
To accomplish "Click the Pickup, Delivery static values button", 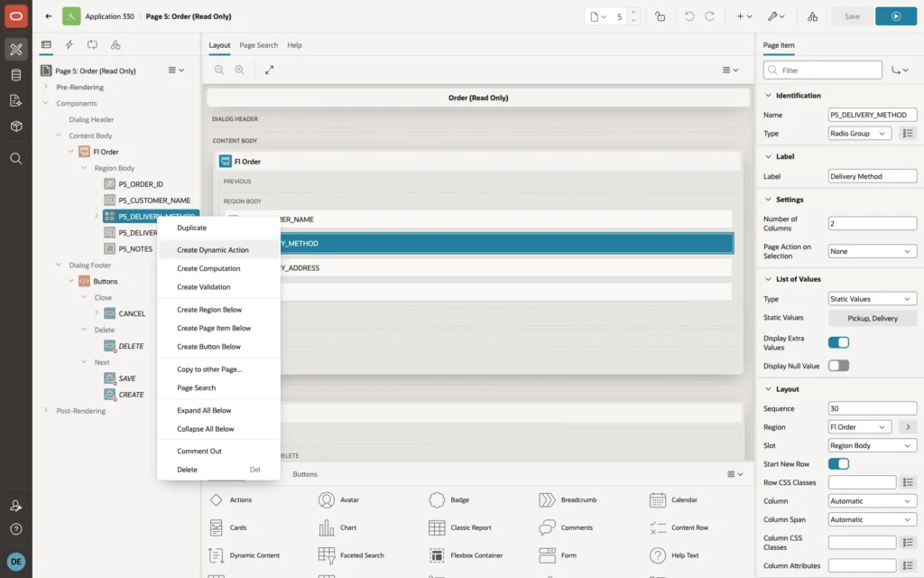I will coord(873,318).
